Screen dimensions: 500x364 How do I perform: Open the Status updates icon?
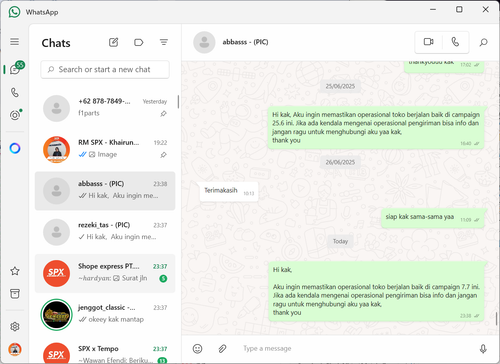[x=15, y=115]
